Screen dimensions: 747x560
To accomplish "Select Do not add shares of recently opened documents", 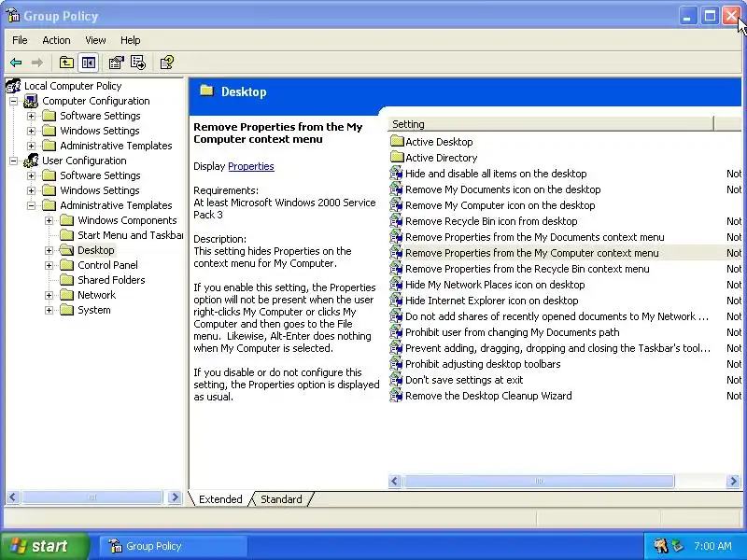I will click(557, 316).
